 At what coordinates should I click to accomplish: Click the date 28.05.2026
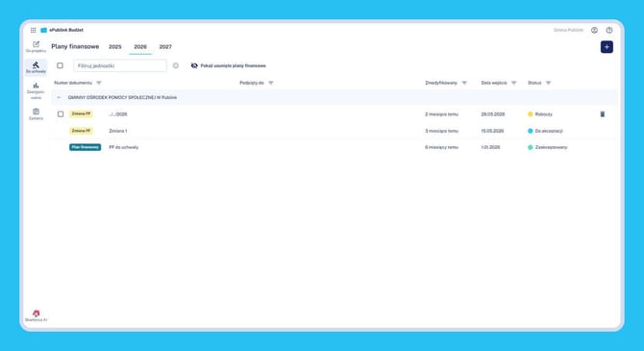click(x=493, y=114)
